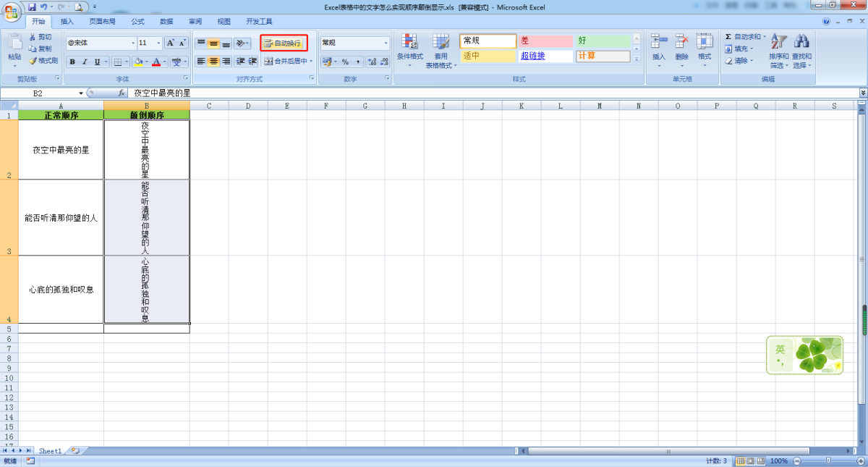
Task: Select the Sheet1 worksheet tab
Action: 50,450
